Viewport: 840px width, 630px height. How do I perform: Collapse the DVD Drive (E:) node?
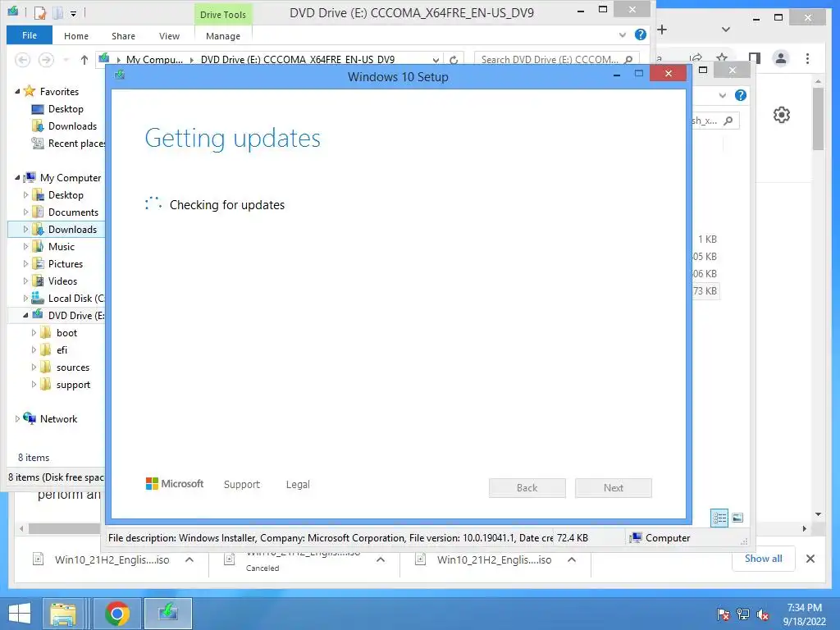[x=25, y=316]
